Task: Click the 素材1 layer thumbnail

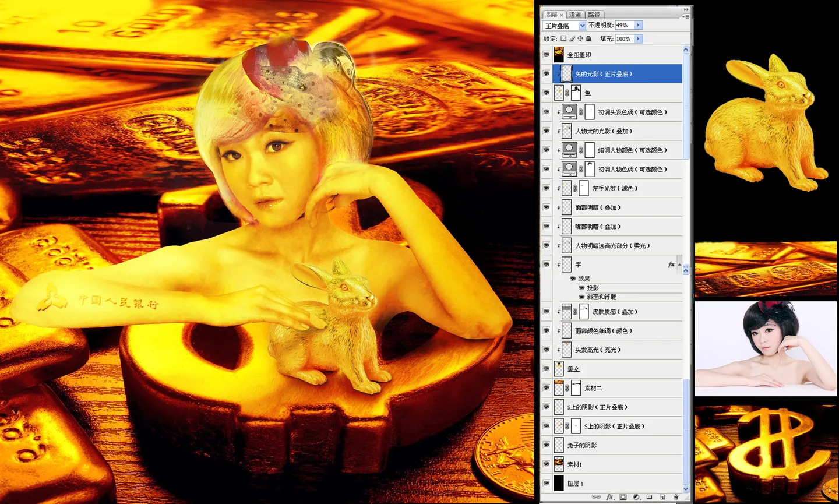Action: (x=559, y=464)
